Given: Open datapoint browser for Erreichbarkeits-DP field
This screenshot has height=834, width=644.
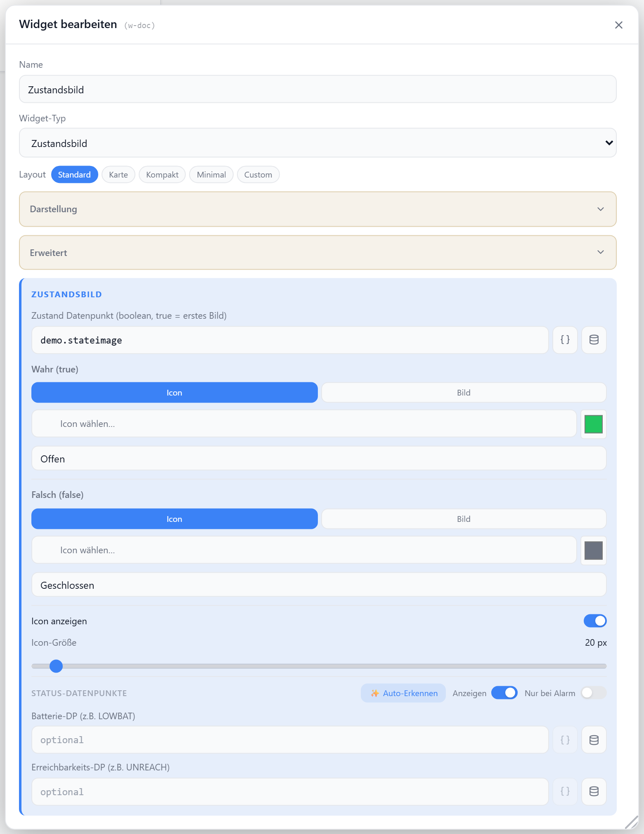Looking at the screenshot, I should point(594,791).
